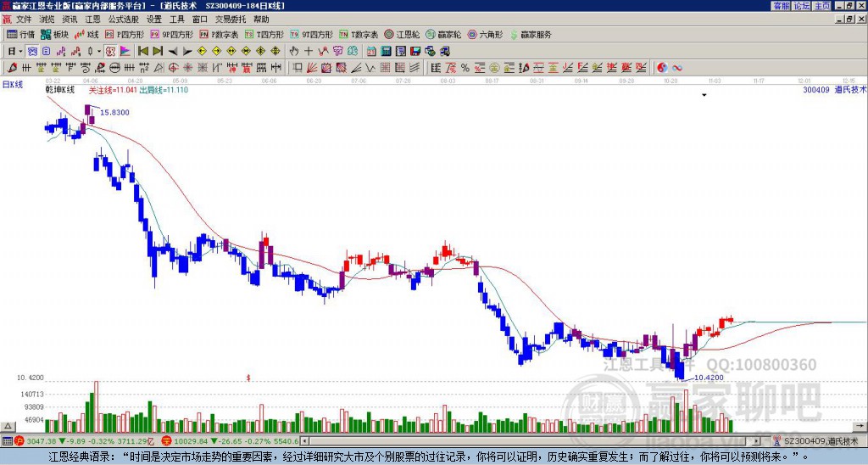
Task: Select the hand pan tool
Action: click(294, 52)
